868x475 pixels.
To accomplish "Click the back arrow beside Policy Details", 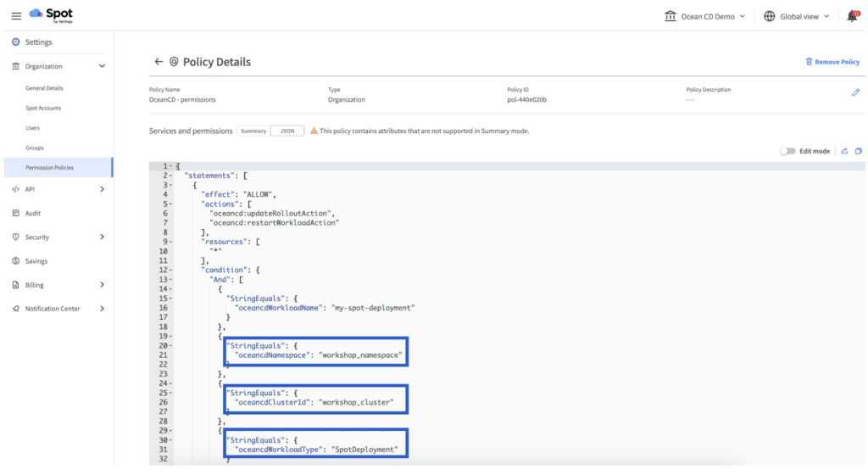I will coord(158,62).
